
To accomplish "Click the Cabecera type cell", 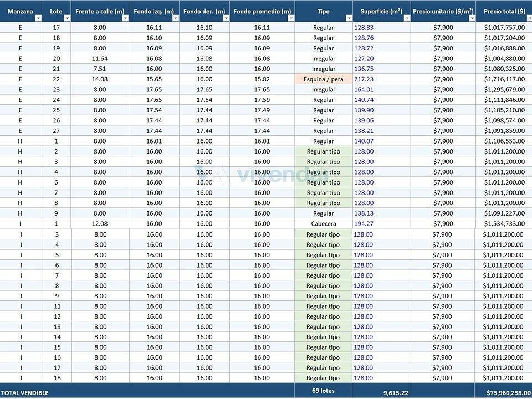I will (x=323, y=223).
